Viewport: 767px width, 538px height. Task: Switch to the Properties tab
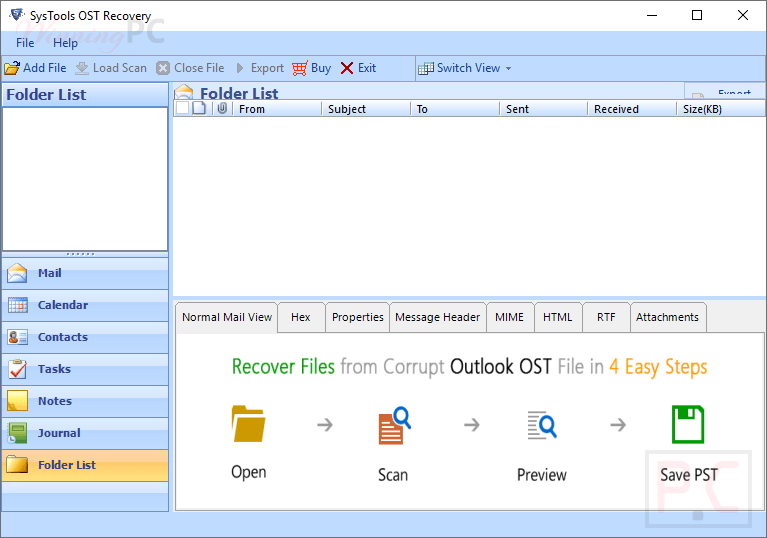pos(358,317)
